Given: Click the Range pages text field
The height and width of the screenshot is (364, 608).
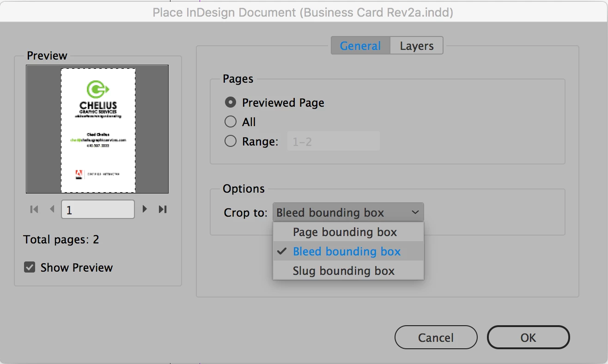Looking at the screenshot, I should (334, 141).
